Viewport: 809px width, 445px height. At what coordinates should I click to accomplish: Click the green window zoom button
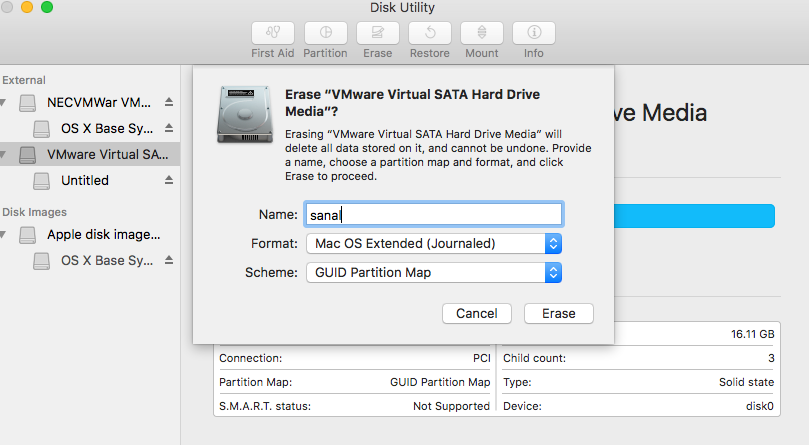point(46,8)
